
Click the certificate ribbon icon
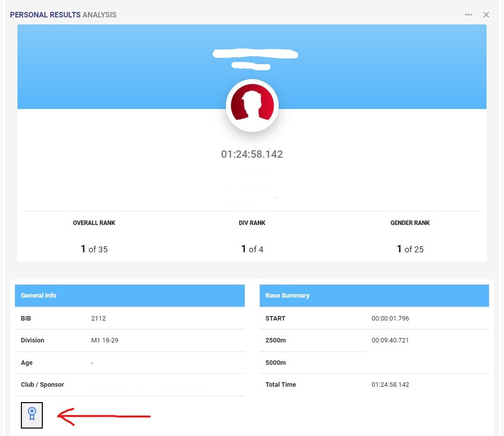click(32, 414)
